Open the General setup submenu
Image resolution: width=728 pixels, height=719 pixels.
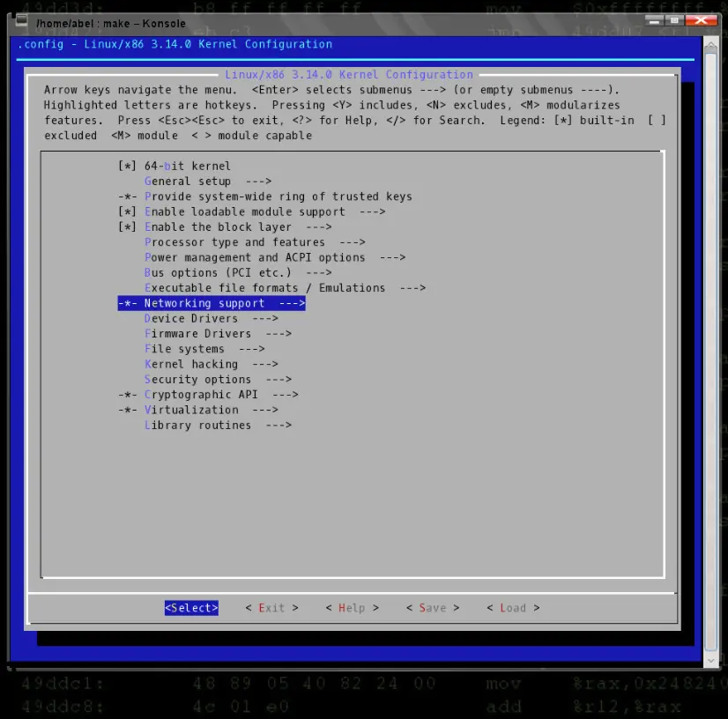[x=208, y=181]
